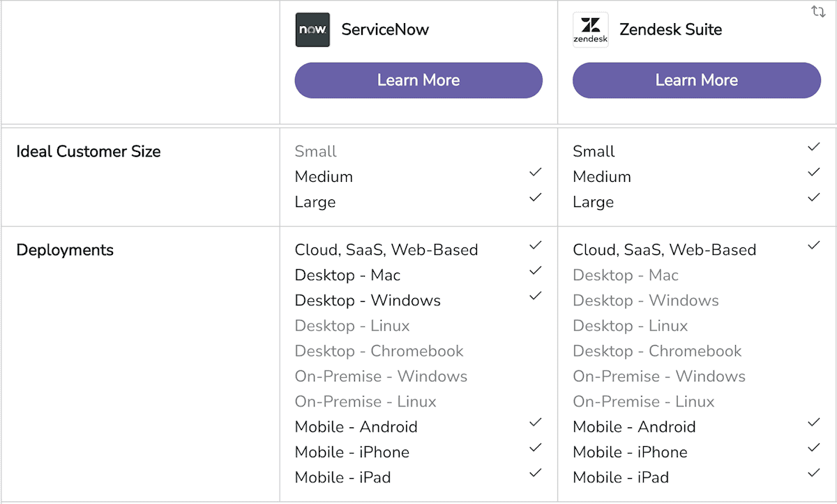Viewport: 837px width, 504px height.
Task: Click Learn More under Zendesk Suite
Action: pyautogui.click(x=696, y=80)
